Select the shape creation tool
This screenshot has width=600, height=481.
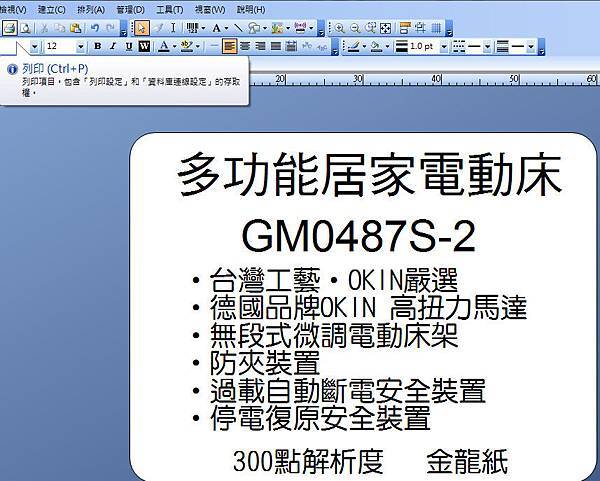tap(254, 28)
